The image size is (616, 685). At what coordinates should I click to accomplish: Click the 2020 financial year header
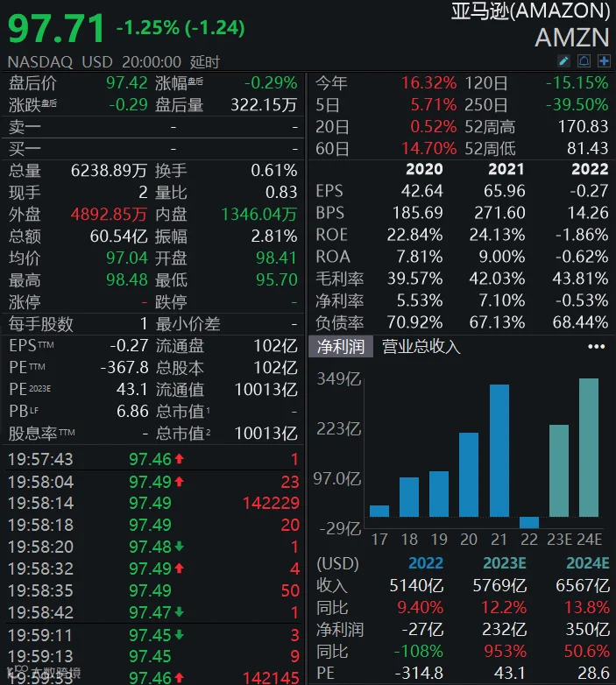pos(424,169)
